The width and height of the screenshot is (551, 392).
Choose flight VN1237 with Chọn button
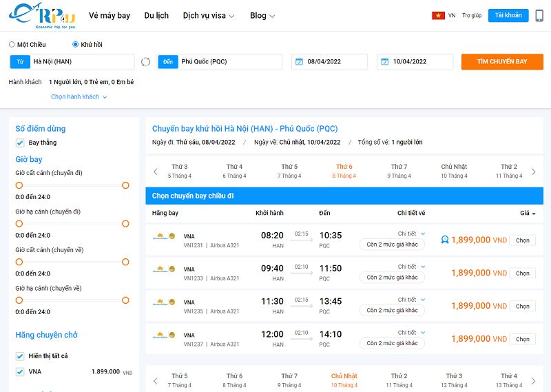point(522,339)
